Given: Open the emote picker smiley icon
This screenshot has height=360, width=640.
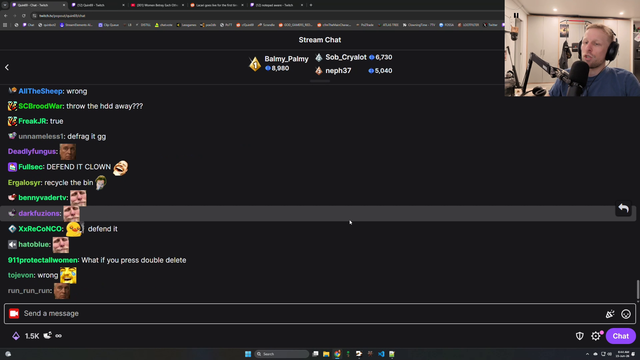Looking at the screenshot, I should (626, 314).
